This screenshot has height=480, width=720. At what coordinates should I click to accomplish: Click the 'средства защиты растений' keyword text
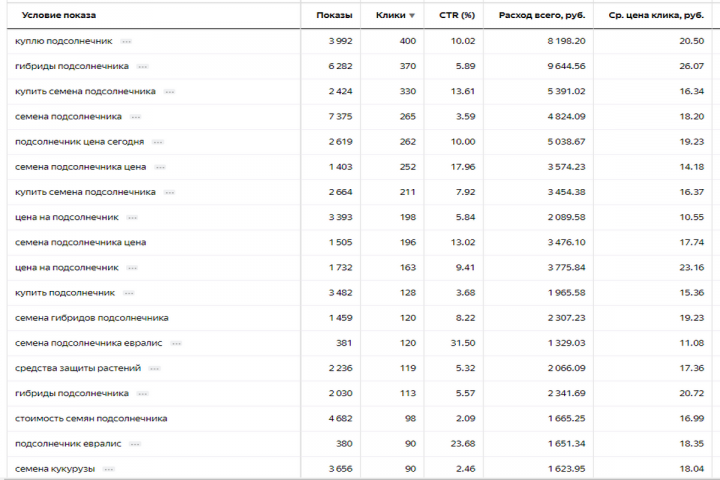click(78, 368)
